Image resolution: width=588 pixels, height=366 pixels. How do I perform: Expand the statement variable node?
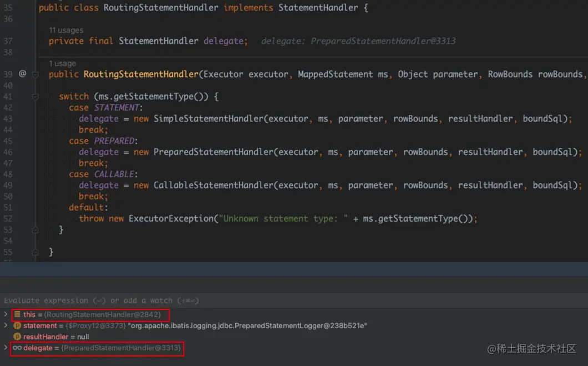6,325
